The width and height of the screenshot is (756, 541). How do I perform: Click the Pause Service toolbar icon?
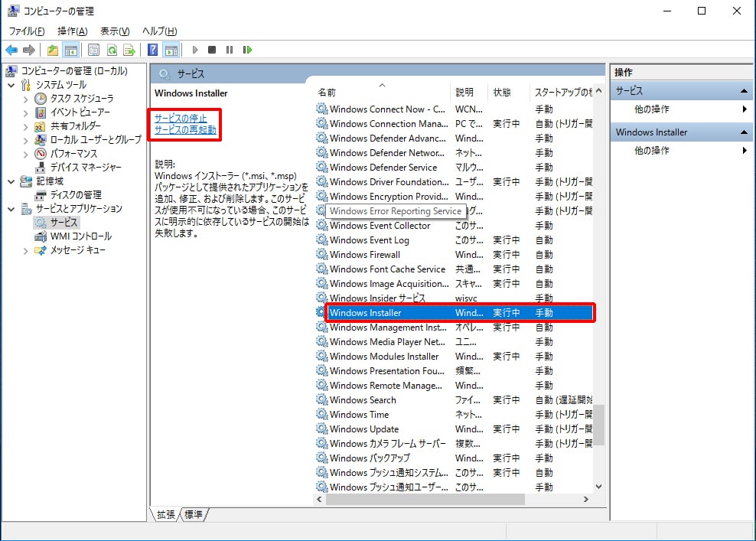click(x=230, y=50)
